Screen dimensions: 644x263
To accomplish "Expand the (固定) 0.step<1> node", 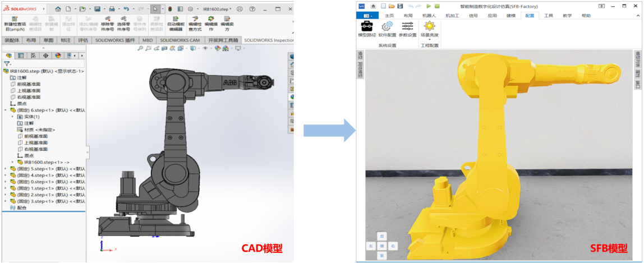I will [x=6, y=182].
